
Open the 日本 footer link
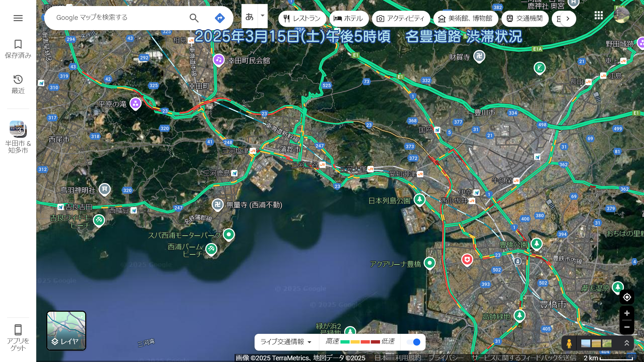[381, 358]
